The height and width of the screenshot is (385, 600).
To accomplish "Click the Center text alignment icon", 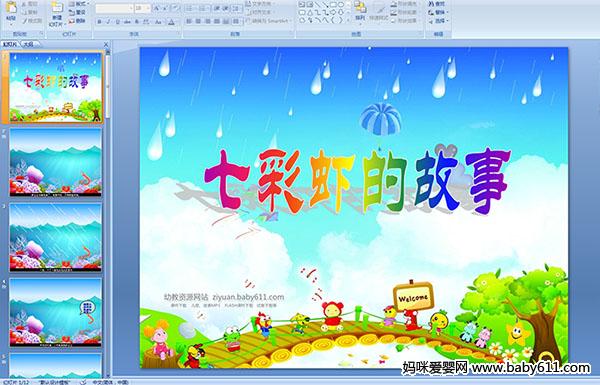I will (x=198, y=21).
